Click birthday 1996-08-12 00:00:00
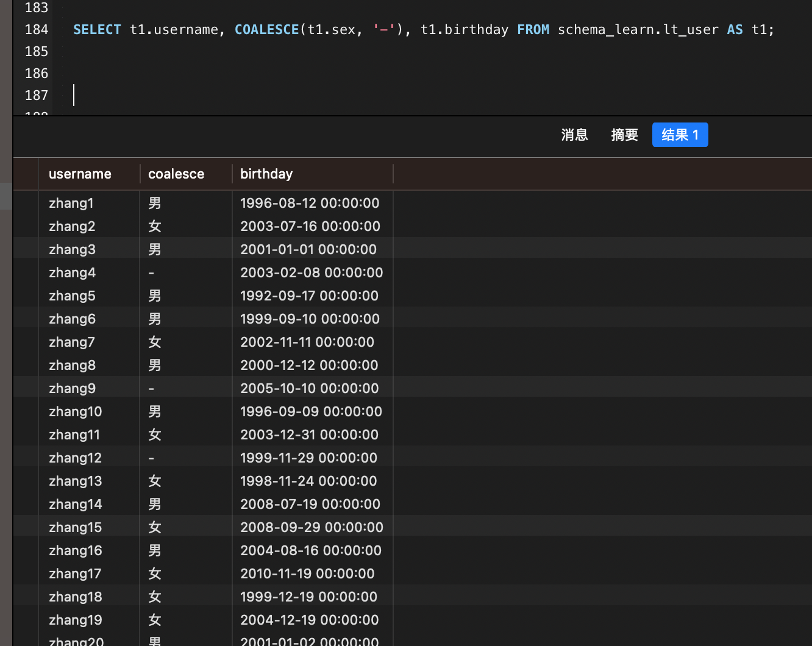The image size is (812, 646). point(310,203)
